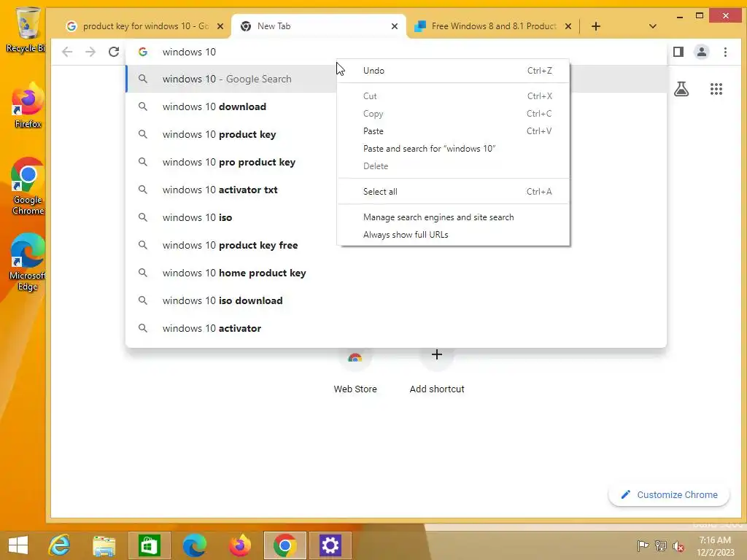Click the Action Center flag tray icon

coord(643,545)
